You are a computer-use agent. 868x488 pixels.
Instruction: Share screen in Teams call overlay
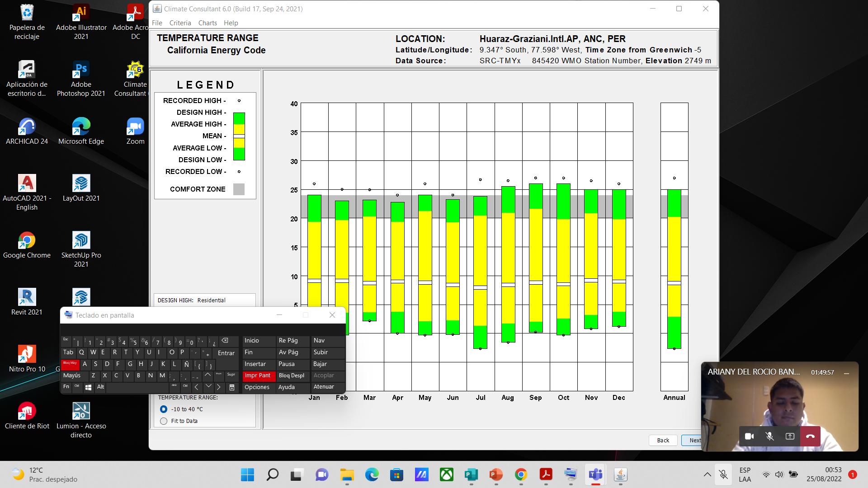[790, 436]
